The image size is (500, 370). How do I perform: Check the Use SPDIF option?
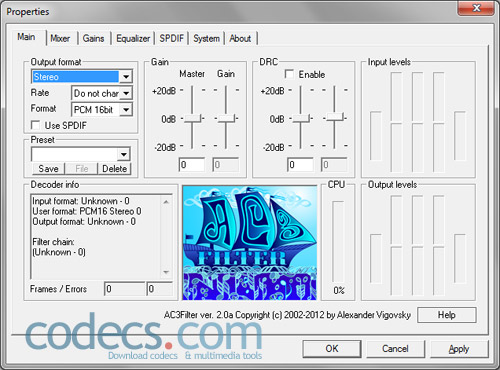tap(35, 125)
